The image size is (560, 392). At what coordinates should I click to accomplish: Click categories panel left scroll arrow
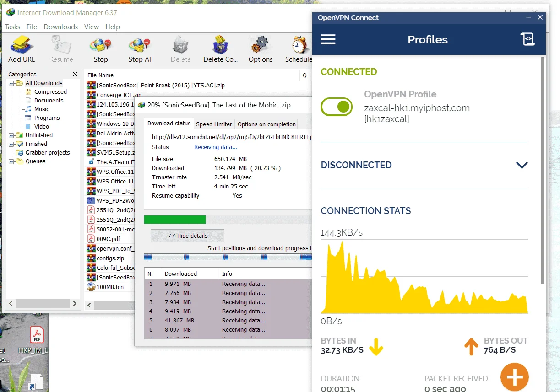tap(11, 303)
